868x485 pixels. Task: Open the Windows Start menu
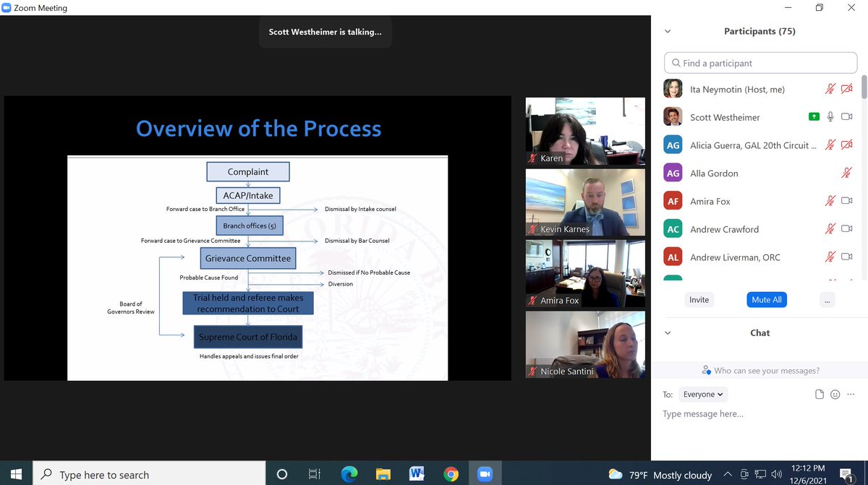pos(17,474)
